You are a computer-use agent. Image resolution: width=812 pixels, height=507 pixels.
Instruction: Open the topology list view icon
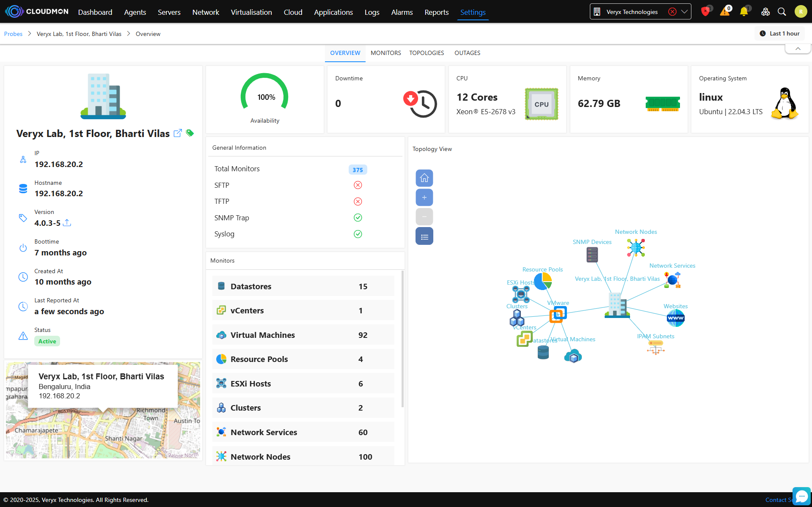click(x=424, y=236)
